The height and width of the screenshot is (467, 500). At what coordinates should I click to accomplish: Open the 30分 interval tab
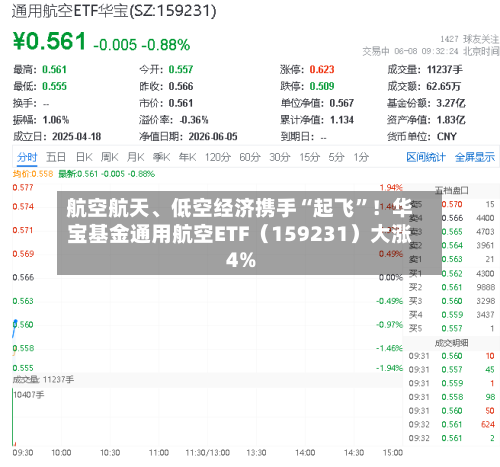280,157
